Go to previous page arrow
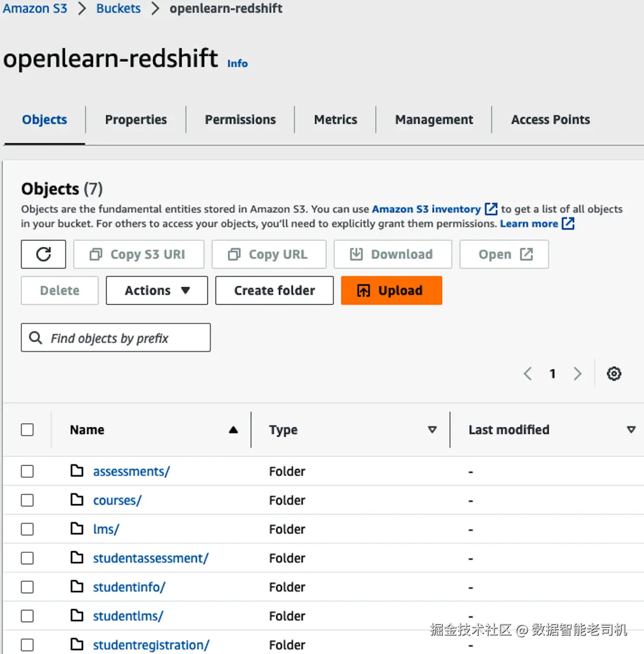The image size is (644, 654). (x=527, y=374)
